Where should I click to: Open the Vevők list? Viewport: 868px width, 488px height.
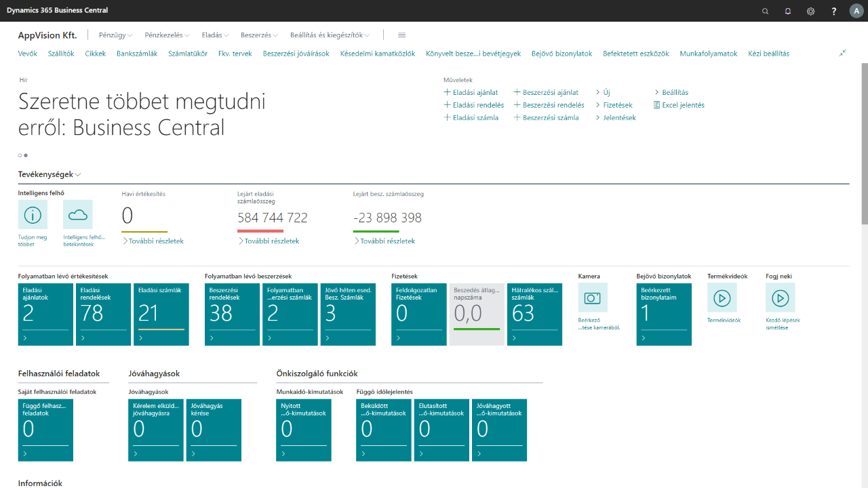point(28,54)
